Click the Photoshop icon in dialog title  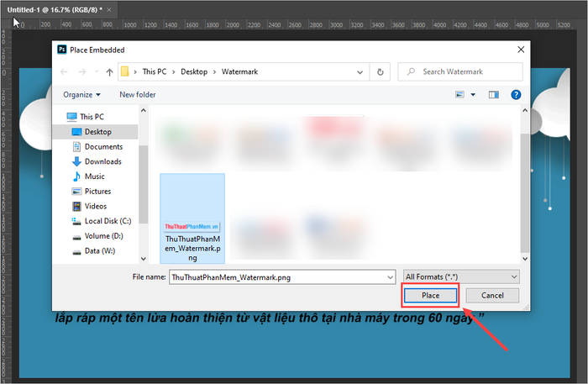[x=62, y=50]
